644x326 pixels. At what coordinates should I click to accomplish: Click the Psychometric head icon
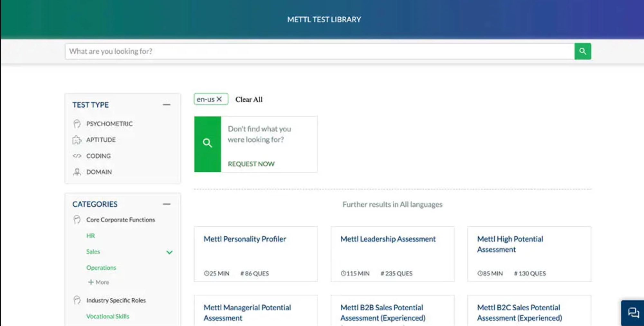point(77,124)
